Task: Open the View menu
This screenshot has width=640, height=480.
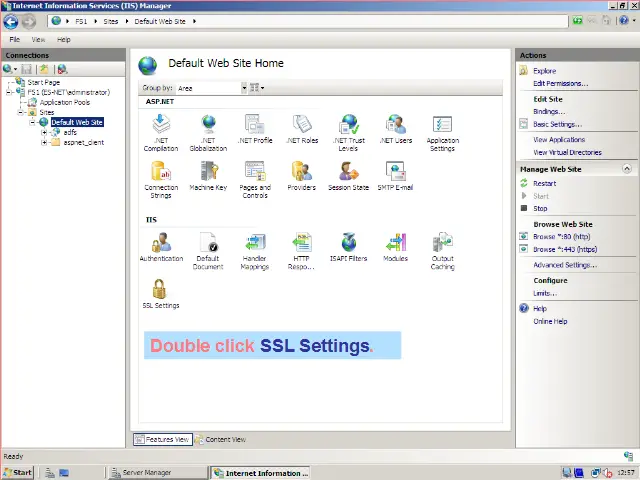Action: (x=38, y=40)
